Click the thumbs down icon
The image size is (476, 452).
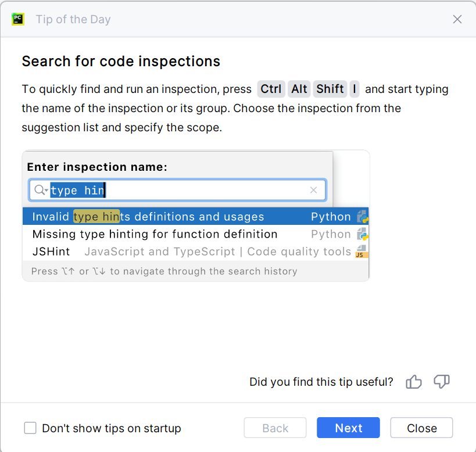click(x=442, y=382)
